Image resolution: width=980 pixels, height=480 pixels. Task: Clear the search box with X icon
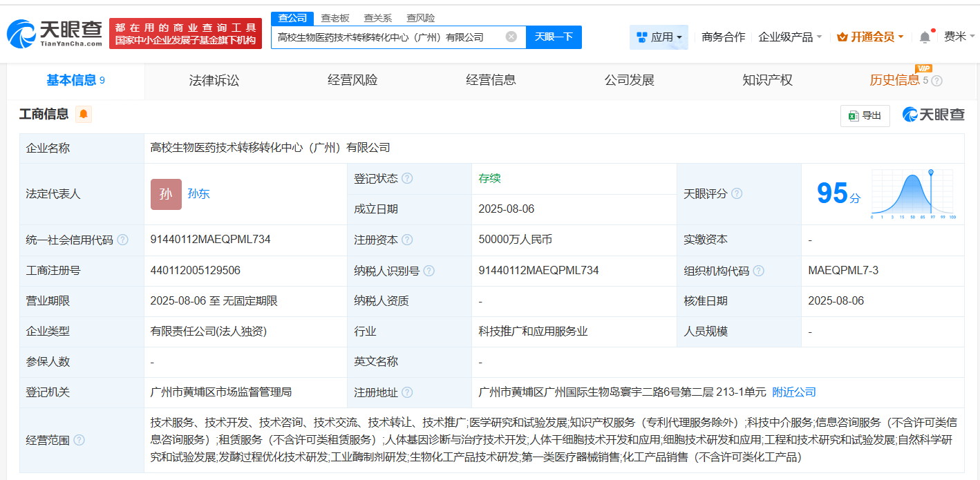(x=511, y=37)
